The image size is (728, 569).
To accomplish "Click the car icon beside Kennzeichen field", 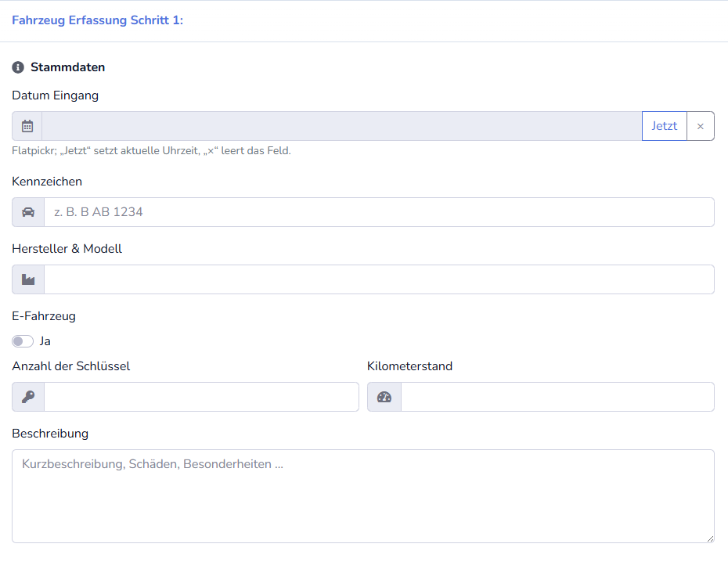I will (28, 212).
